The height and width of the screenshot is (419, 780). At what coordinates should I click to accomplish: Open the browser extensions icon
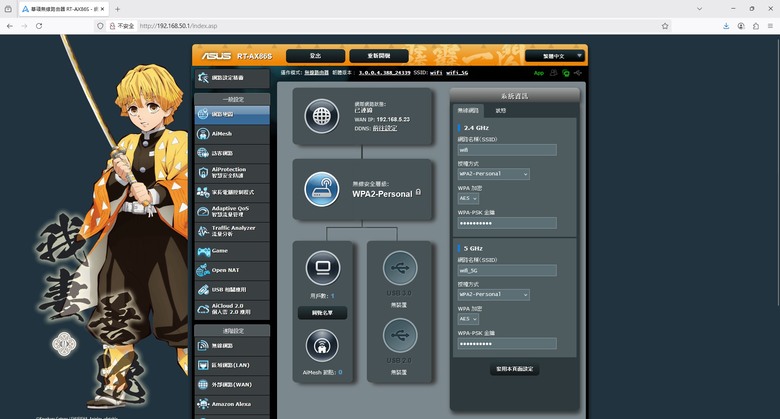click(756, 26)
